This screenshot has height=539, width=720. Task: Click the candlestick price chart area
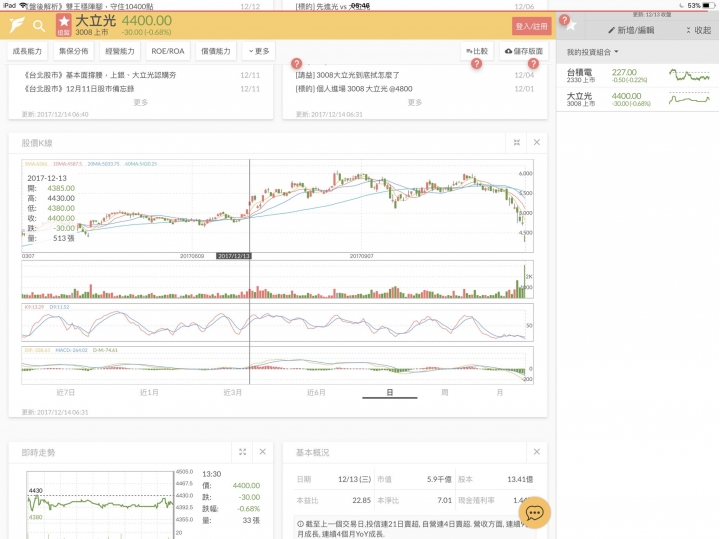[x=277, y=206]
